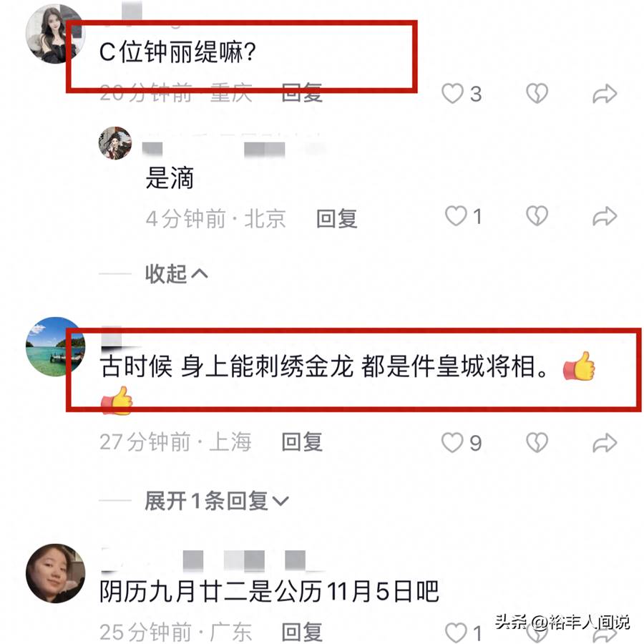Like the comment 'C位钟丽缇嘛?'
Screen dimensions: 644x644
coord(453,94)
